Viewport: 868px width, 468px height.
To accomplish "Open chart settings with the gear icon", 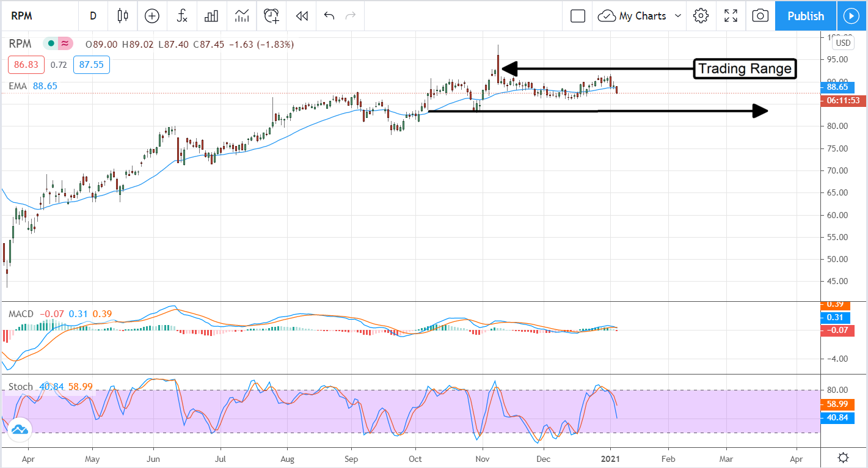I will [700, 16].
